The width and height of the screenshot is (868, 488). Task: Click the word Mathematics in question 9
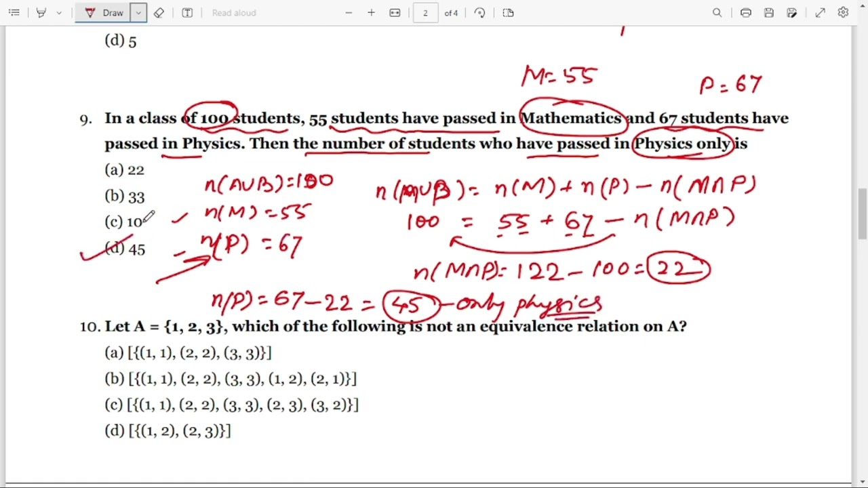(x=570, y=118)
